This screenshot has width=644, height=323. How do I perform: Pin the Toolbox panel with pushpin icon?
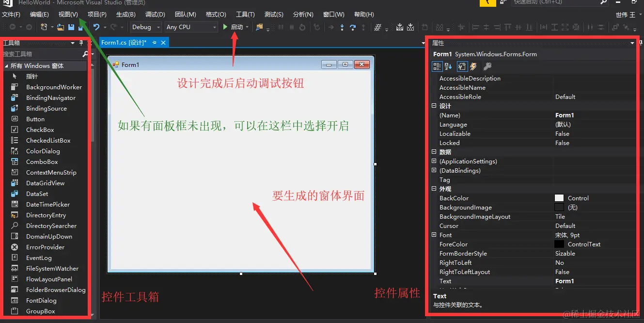pos(81,43)
